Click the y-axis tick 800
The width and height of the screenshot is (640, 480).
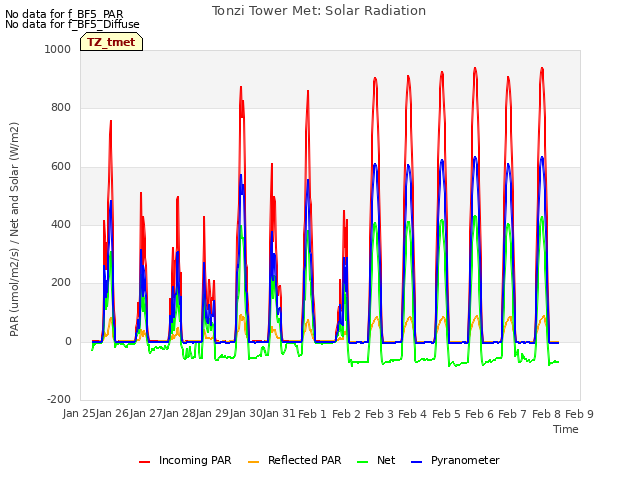point(61,108)
